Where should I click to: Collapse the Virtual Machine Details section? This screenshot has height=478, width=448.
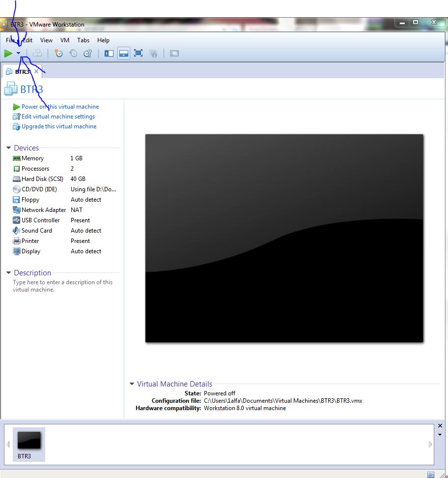click(x=132, y=384)
